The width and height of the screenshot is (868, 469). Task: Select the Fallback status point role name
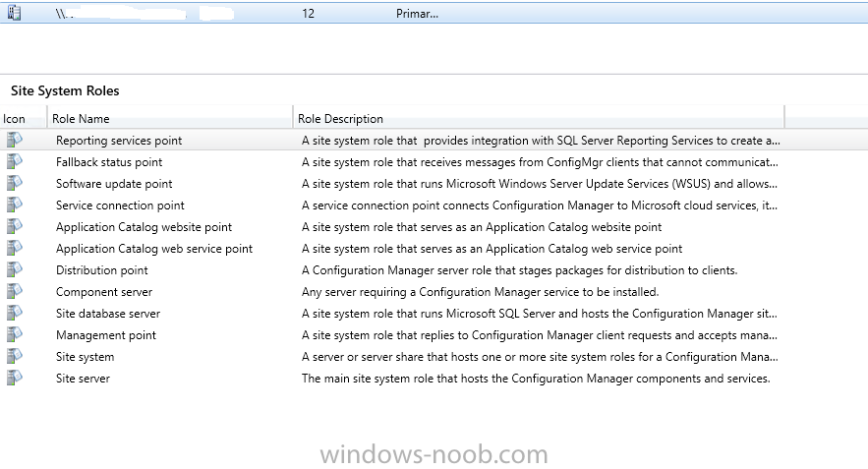coord(109,162)
